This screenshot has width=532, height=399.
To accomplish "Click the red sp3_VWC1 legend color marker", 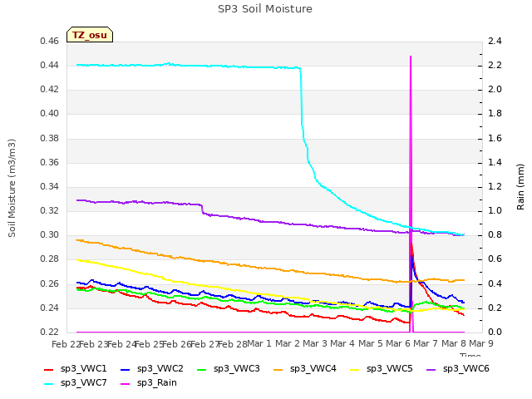I will (x=49, y=369).
